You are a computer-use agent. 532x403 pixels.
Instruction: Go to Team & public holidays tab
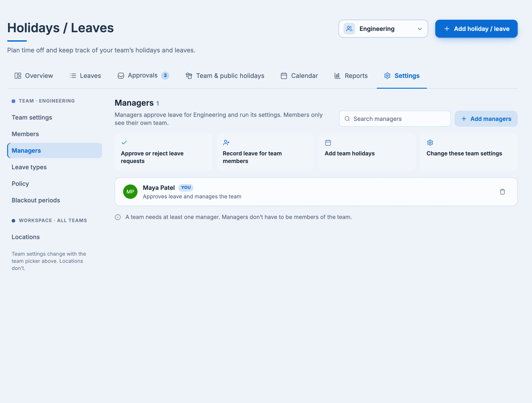(225, 76)
